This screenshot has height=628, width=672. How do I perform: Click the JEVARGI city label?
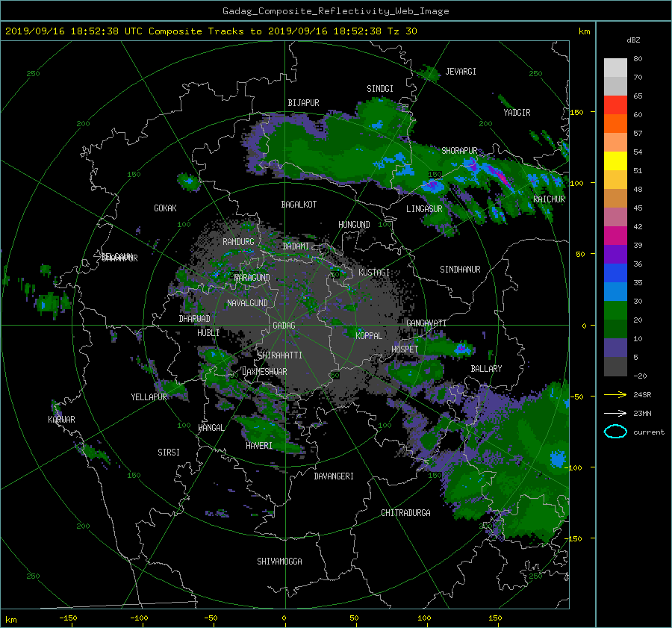[x=461, y=72]
